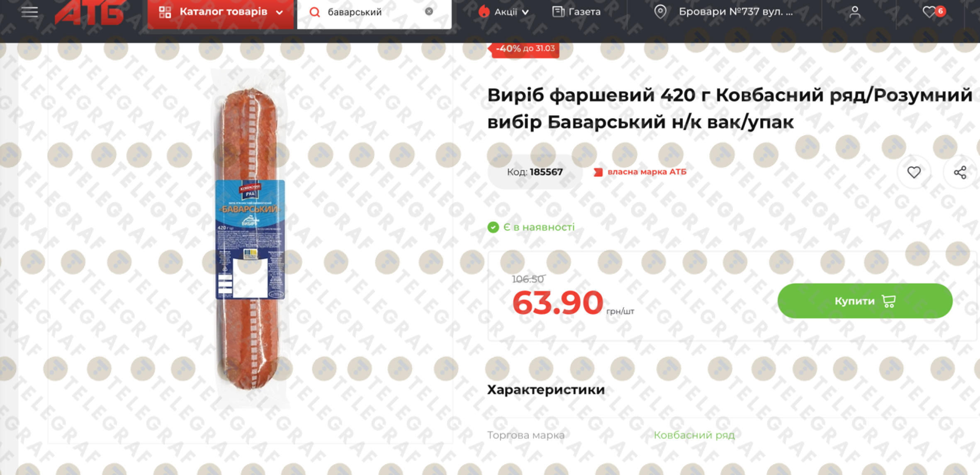Click the -40% discount badge
Viewport: 980px width, 475px height.
tap(525, 48)
